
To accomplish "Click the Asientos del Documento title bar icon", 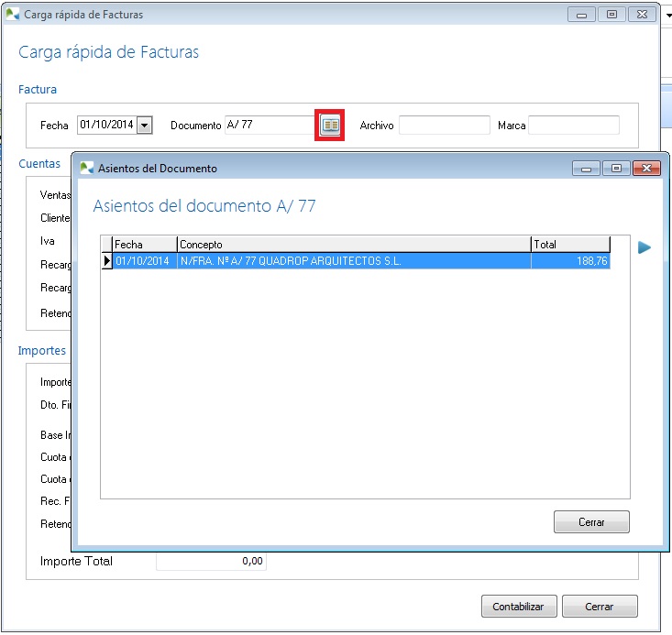I will click(86, 169).
